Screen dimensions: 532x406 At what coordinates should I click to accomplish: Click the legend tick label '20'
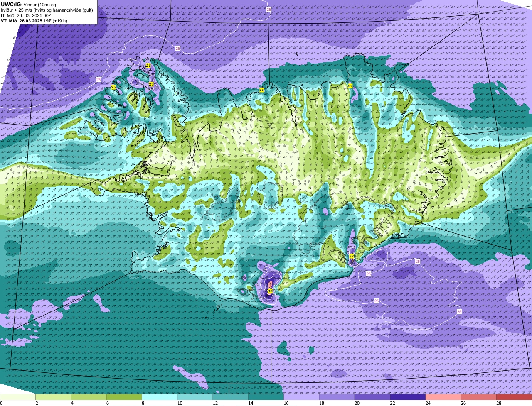(x=357, y=403)
